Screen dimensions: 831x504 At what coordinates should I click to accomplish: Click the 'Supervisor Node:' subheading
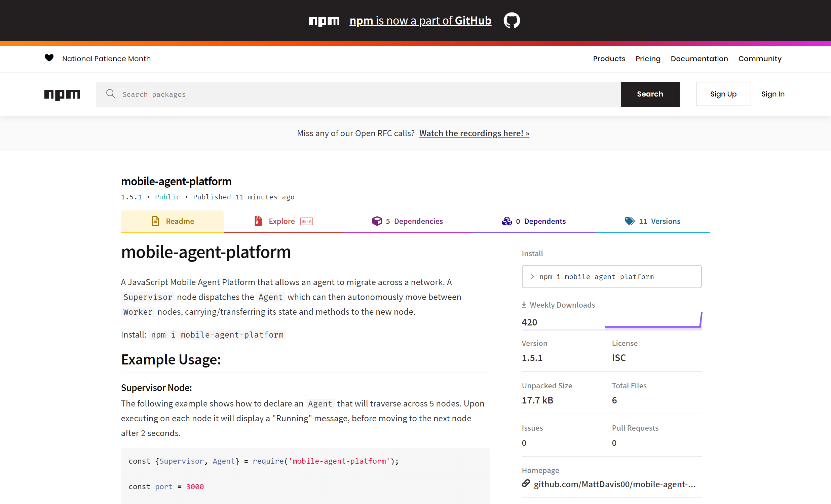156,388
